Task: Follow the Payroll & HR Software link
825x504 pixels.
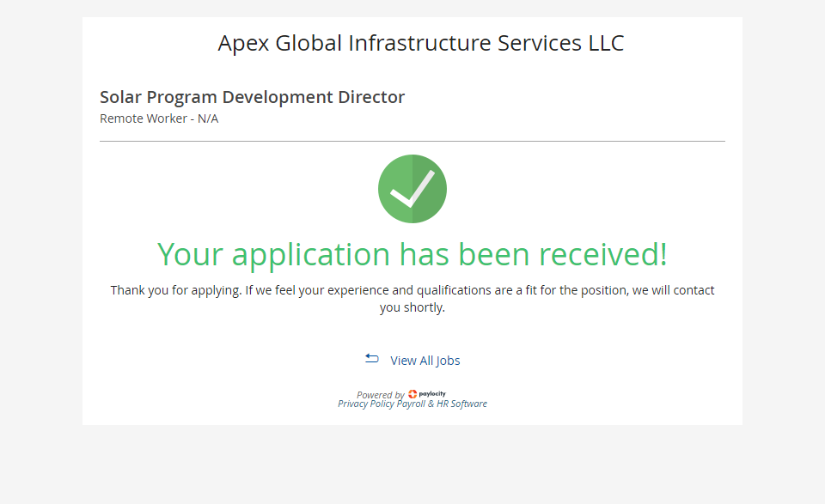Action: pyautogui.click(x=442, y=404)
